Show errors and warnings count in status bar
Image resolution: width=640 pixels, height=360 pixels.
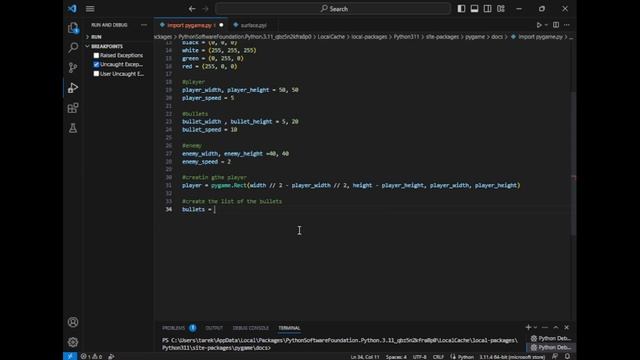coord(91,356)
